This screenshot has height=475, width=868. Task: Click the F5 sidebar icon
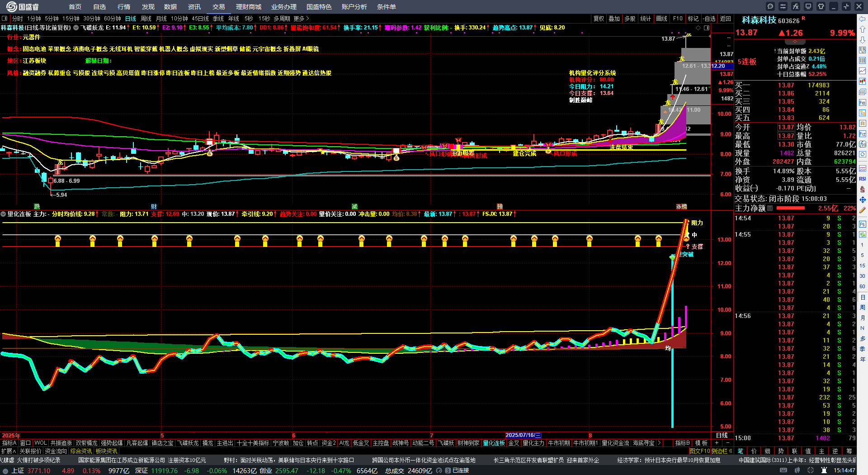(x=863, y=224)
